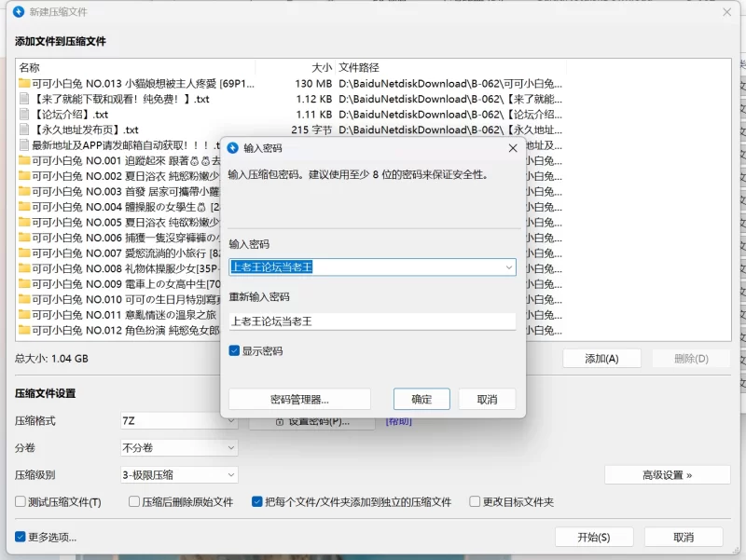Viewport: 746px width, 560px height.
Task: Click the folder icon of NO.011 entry
Action: pos(24,315)
